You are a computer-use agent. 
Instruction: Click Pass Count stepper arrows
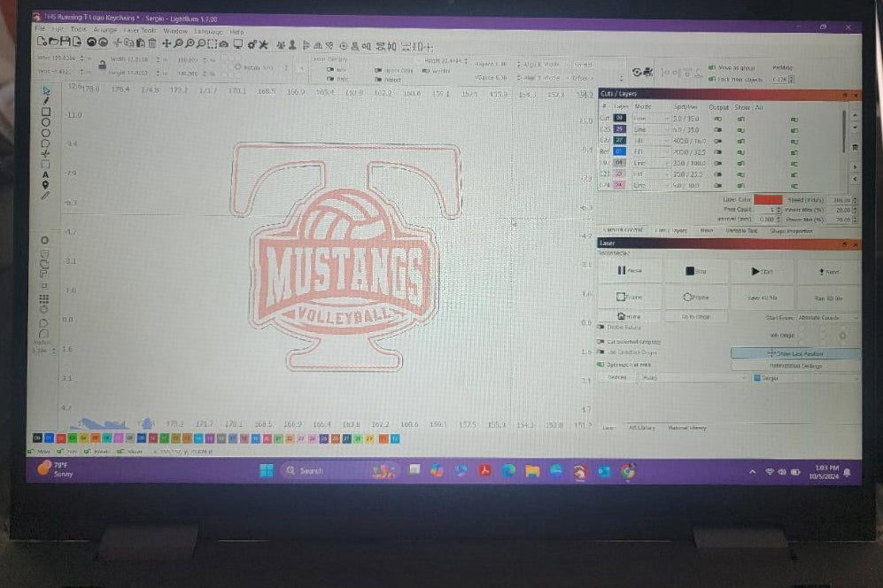pos(778,210)
